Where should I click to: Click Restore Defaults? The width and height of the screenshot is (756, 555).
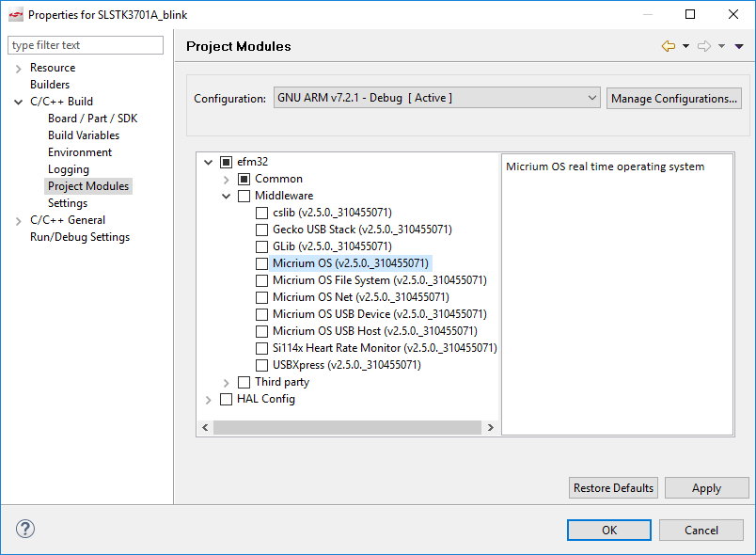coord(613,487)
